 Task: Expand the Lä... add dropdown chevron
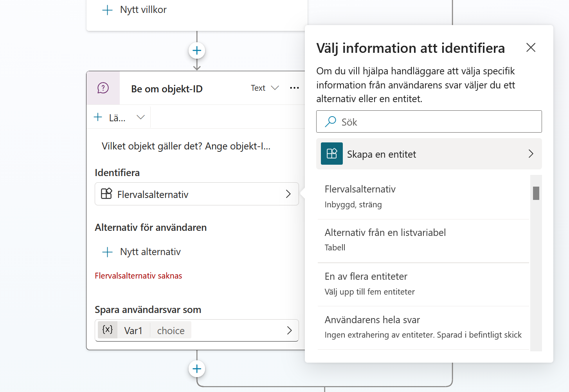[x=141, y=117]
